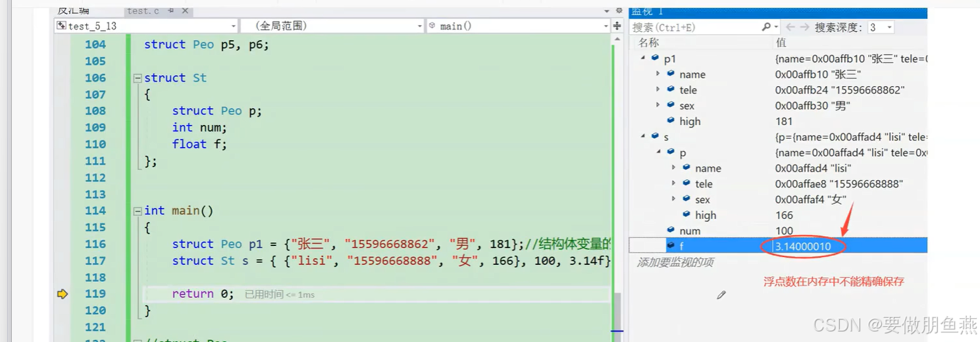Click the f variable cube icon
Viewport: 980px width, 342px height.
tap(671, 245)
